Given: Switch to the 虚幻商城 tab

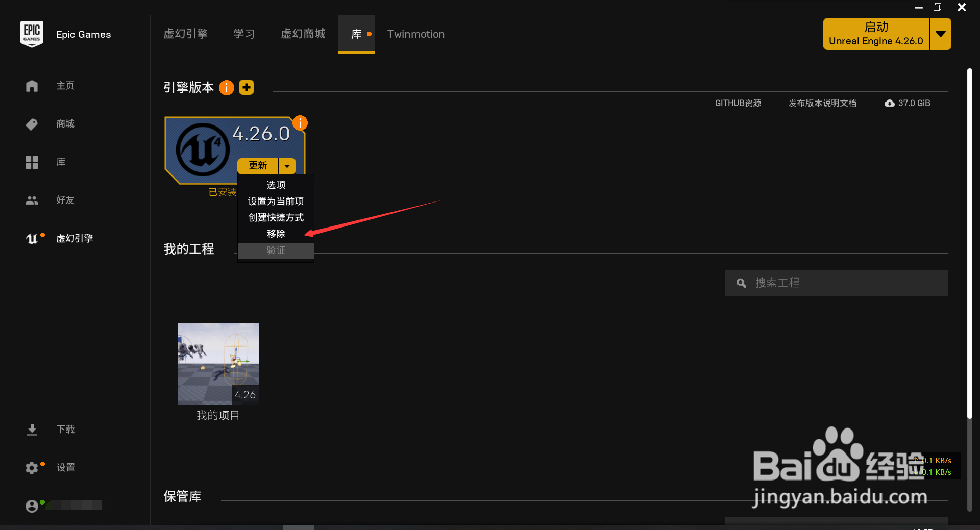Looking at the screenshot, I should point(303,34).
